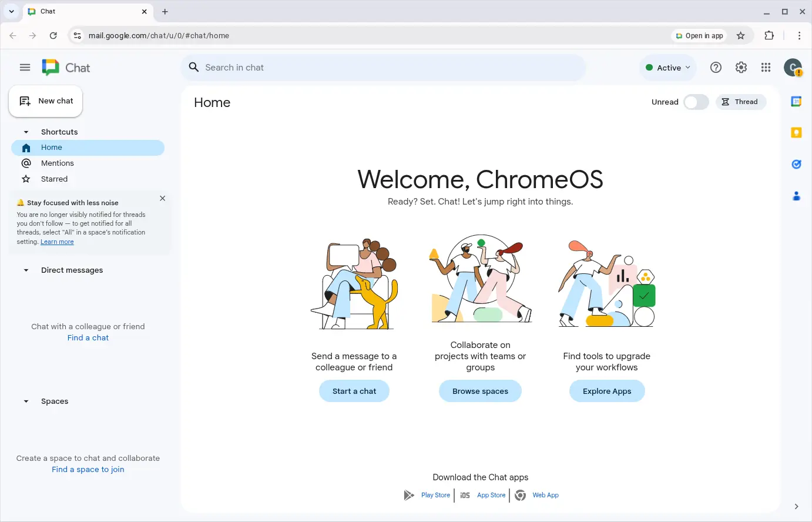Image resolution: width=812 pixels, height=522 pixels.
Task: Open the main menu hamburger icon
Action: click(x=25, y=68)
